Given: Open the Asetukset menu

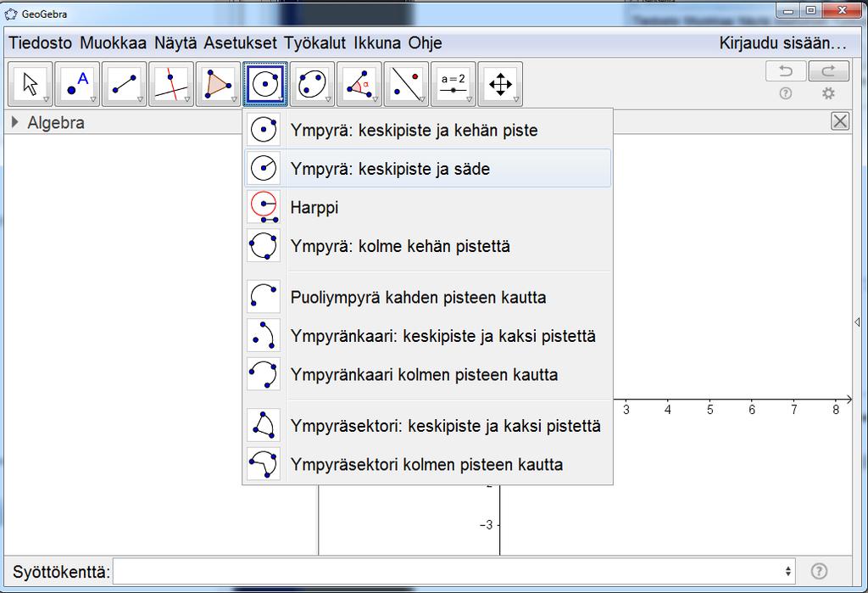Looking at the screenshot, I should [240, 42].
